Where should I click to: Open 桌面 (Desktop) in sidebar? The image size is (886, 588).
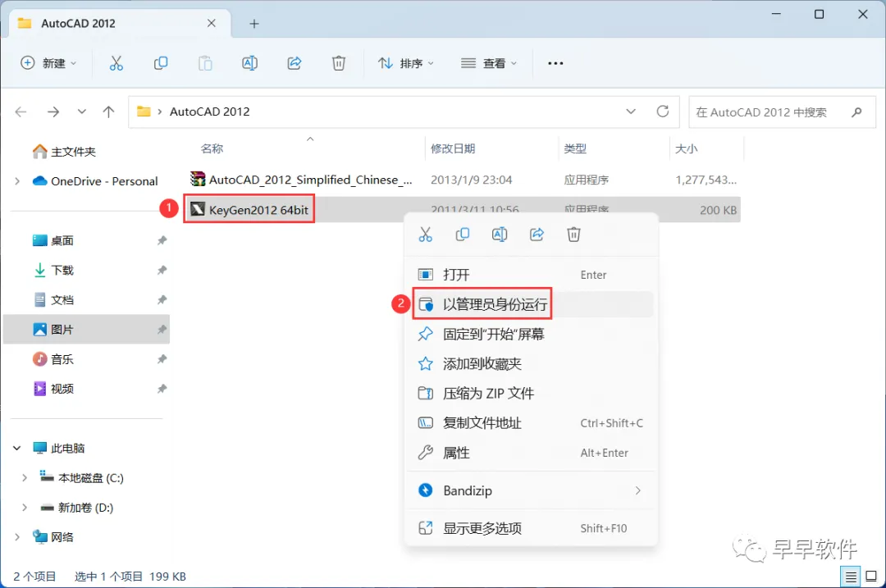pos(53,240)
